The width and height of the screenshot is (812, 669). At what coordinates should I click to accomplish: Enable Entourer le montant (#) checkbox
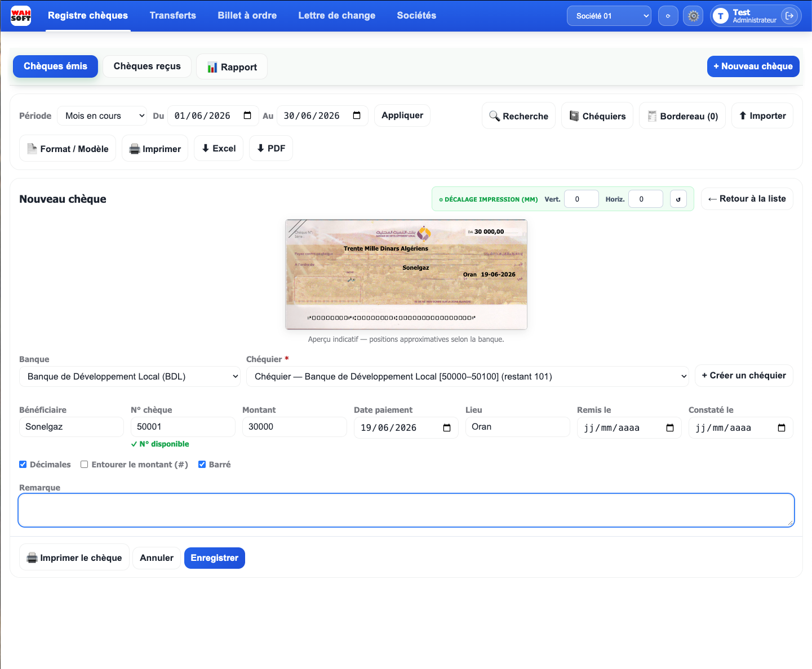85,465
